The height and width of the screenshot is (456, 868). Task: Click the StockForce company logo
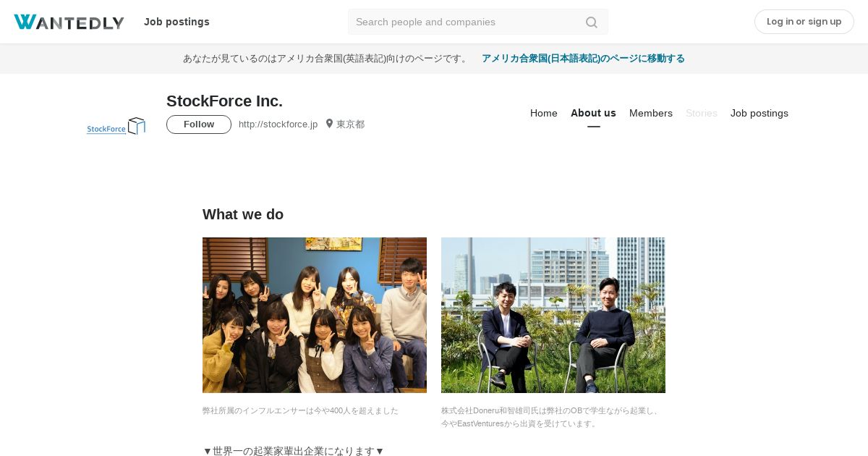[116, 126]
